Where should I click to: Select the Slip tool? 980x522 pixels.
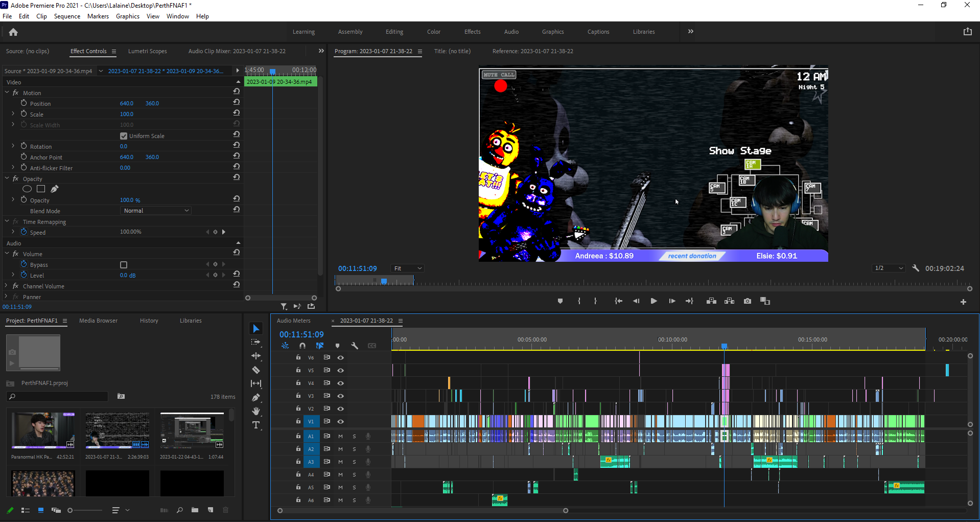coord(256,383)
